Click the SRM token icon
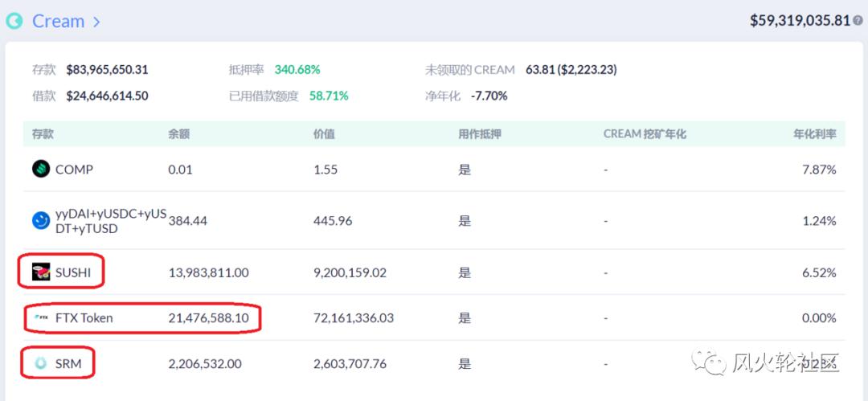The width and height of the screenshot is (868, 401). point(41,363)
